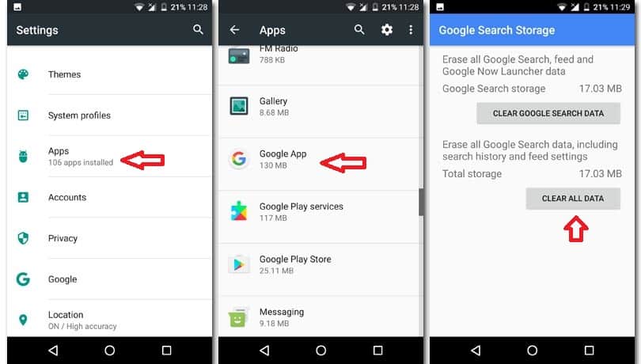
Task: Open Themes via the palette icon
Action: click(x=23, y=74)
